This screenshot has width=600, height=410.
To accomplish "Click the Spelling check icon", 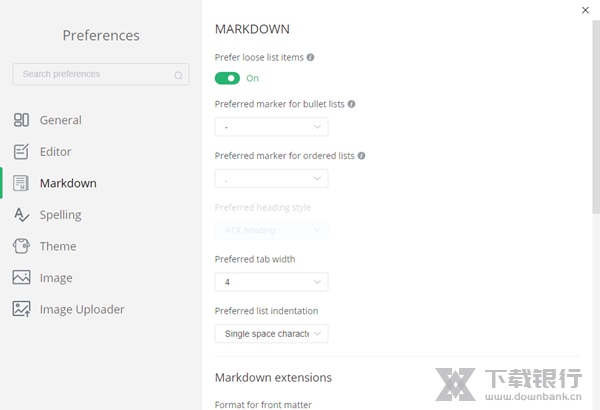I will pos(21,215).
